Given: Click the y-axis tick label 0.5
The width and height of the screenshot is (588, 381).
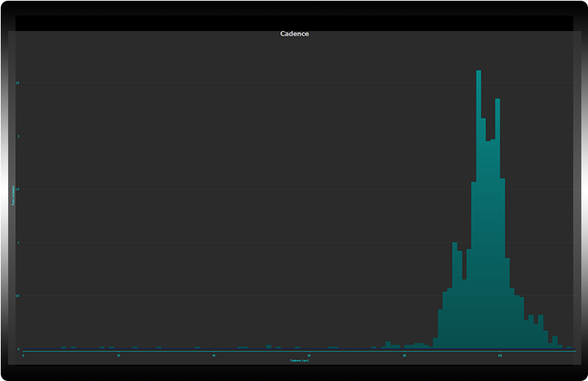Looking at the screenshot, I should coord(18,295).
